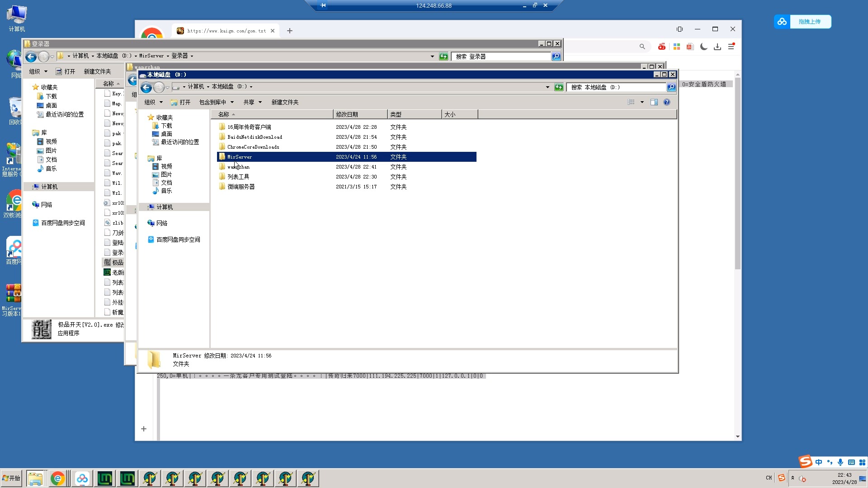The height and width of the screenshot is (488, 868).
Task: Open change view options dropdown arrow
Action: pos(642,102)
